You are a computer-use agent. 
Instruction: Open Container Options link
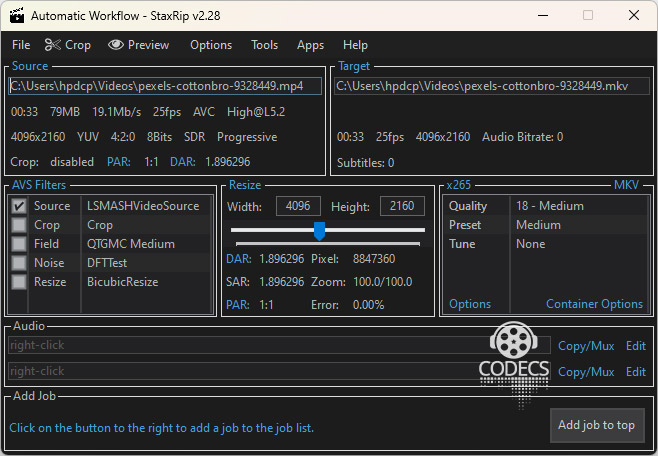tap(594, 304)
